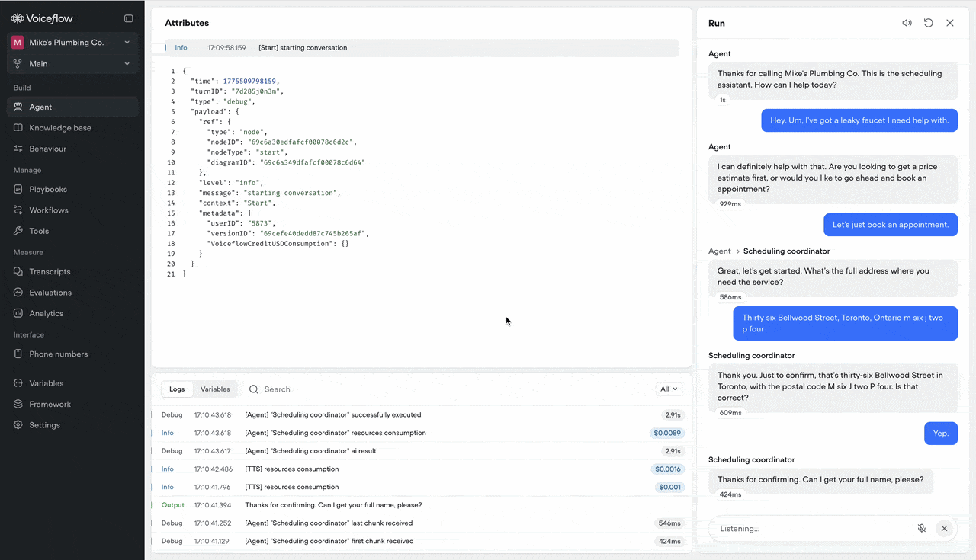Restart the run conversation
976x560 pixels.
[x=928, y=23]
